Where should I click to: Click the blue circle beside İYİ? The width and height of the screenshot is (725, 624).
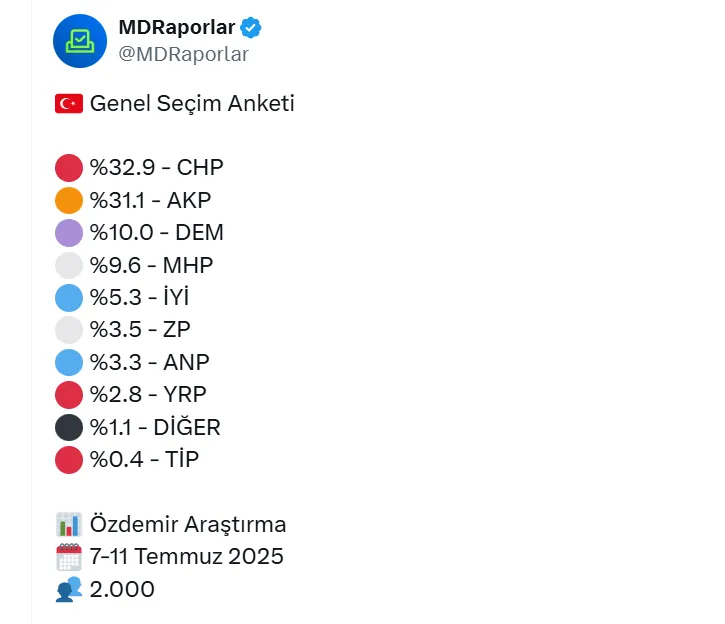pos(69,298)
